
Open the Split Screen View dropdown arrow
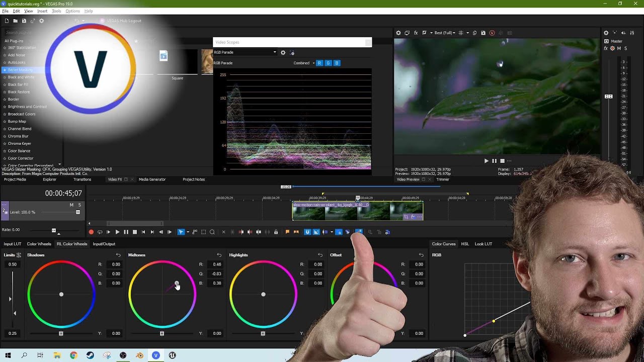(x=431, y=33)
